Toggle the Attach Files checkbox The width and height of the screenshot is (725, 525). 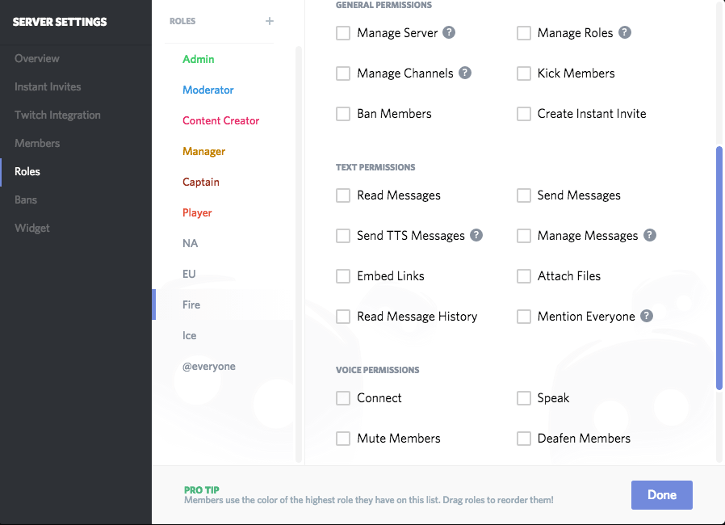(x=524, y=276)
